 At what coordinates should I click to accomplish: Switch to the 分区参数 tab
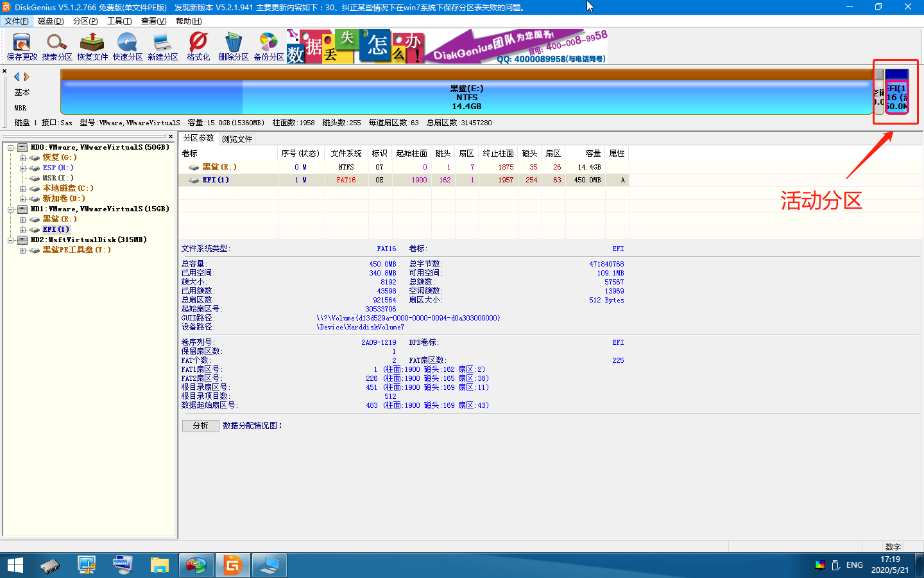click(198, 138)
